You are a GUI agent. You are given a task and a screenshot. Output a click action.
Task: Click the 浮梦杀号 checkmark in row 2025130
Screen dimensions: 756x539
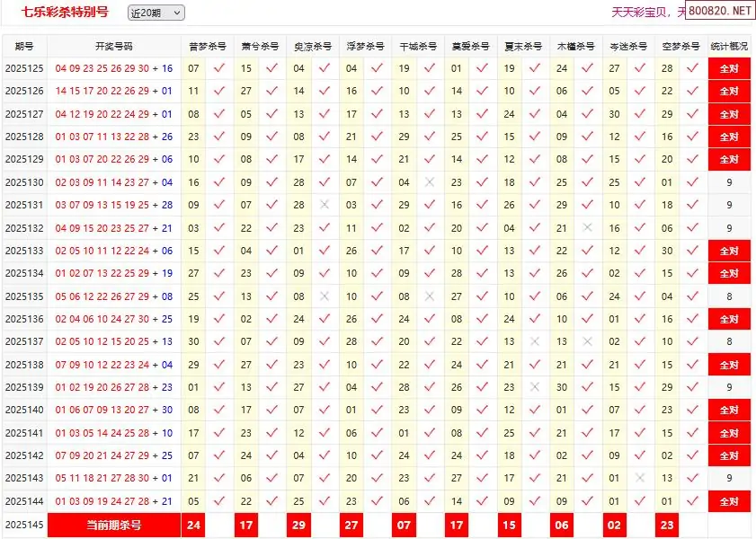click(378, 182)
